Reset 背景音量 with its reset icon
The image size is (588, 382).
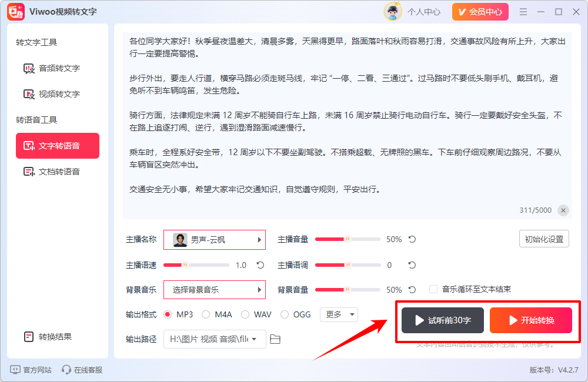click(x=412, y=290)
